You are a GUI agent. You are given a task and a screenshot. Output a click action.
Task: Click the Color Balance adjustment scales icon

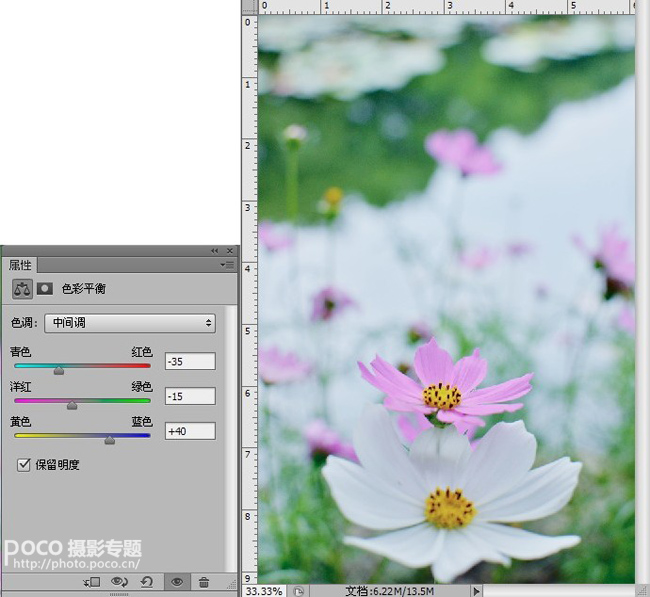22,289
